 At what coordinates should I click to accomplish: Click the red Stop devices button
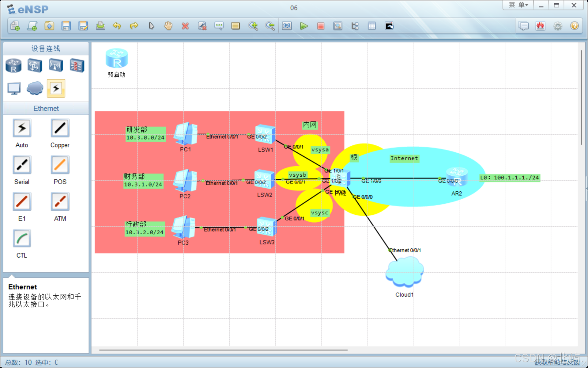[321, 26]
